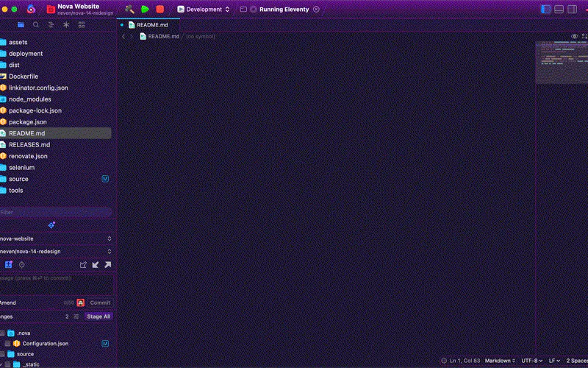
Task: Open the Git commit history icon
Action: pyautogui.click(x=22, y=265)
